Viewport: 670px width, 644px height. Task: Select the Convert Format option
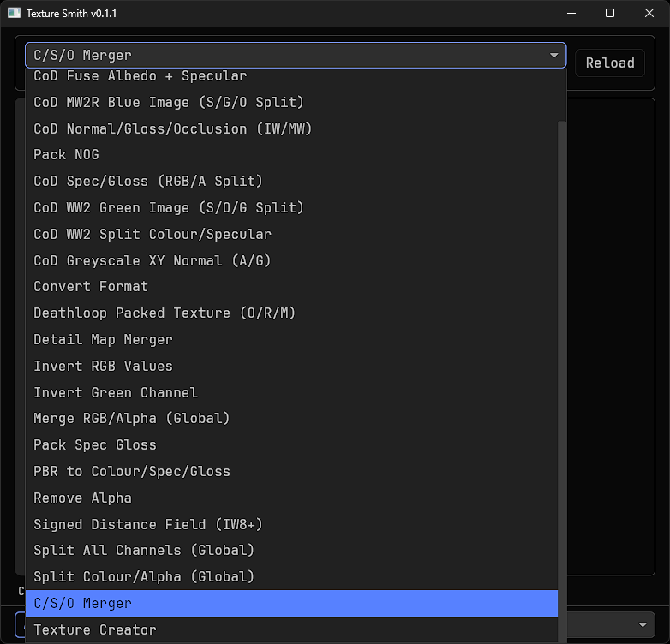click(x=292, y=287)
